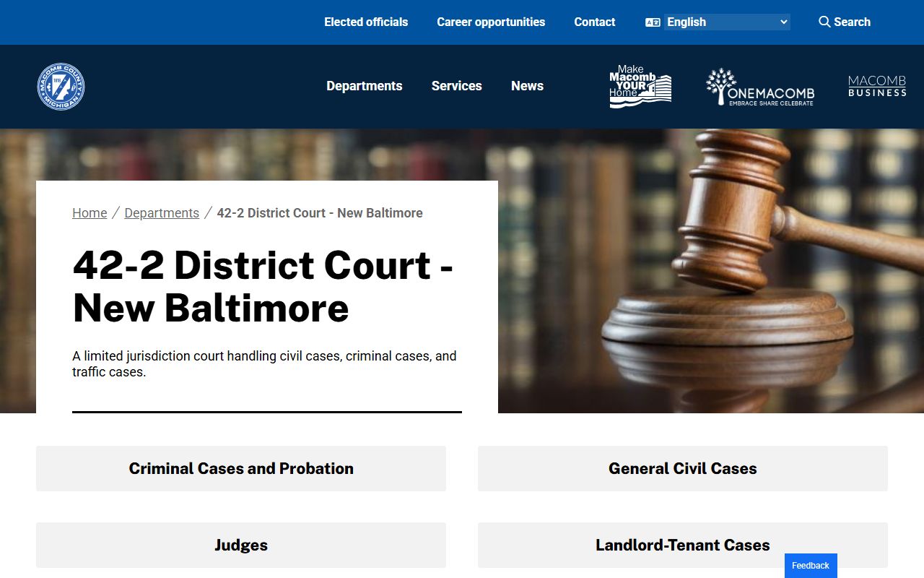Open the Departments menu
Viewport: 924px width, 578px height.
click(365, 86)
